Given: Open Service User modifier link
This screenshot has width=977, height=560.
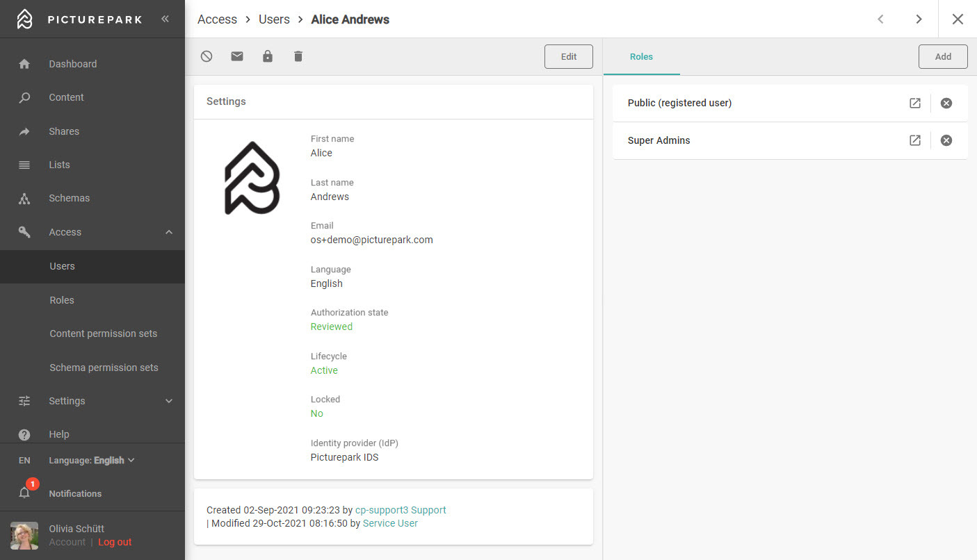Looking at the screenshot, I should pos(390,523).
